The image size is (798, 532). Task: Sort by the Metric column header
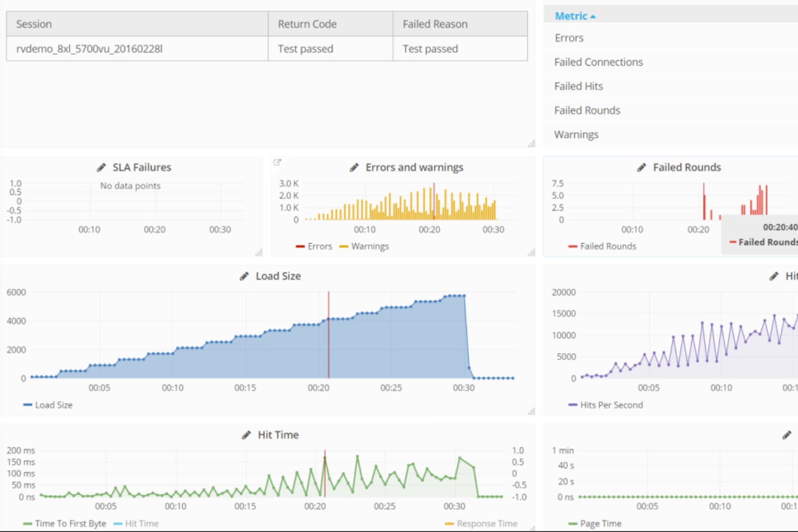pyautogui.click(x=571, y=16)
